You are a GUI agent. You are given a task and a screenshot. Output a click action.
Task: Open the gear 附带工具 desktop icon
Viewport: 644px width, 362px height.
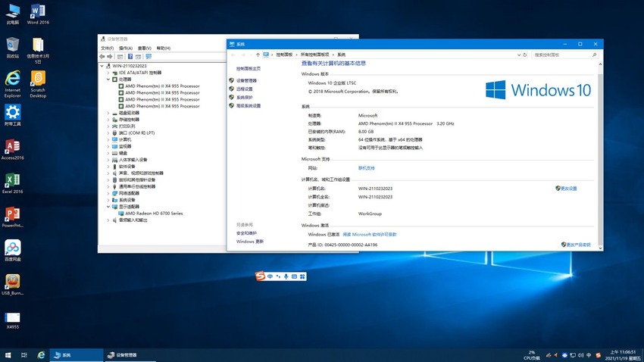13,115
